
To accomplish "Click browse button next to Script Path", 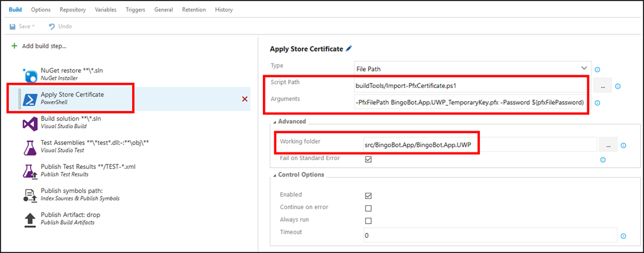I will click(602, 87).
